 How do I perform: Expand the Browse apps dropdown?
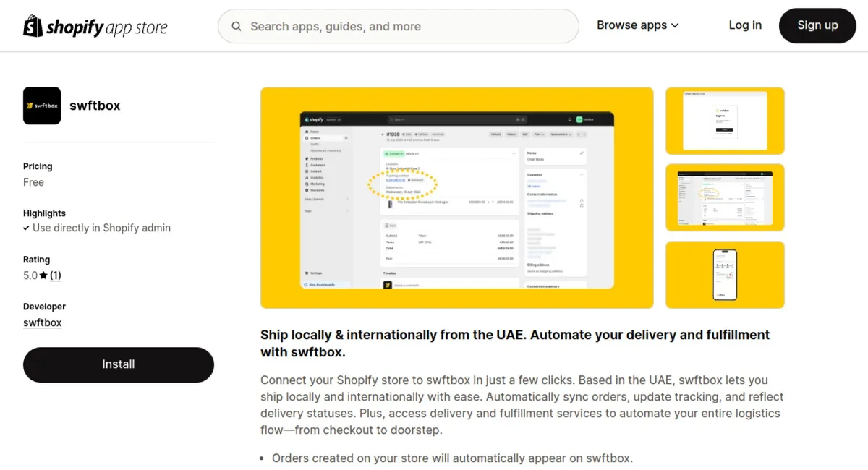coord(638,25)
